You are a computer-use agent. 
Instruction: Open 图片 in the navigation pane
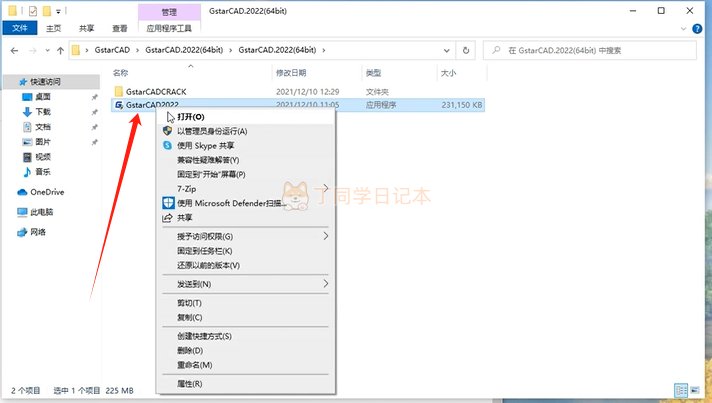click(43, 142)
